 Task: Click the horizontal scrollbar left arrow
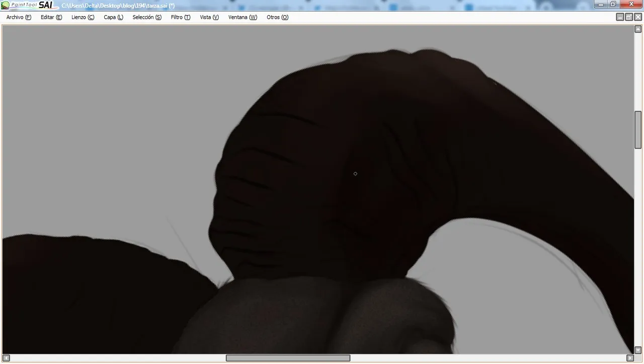6,358
